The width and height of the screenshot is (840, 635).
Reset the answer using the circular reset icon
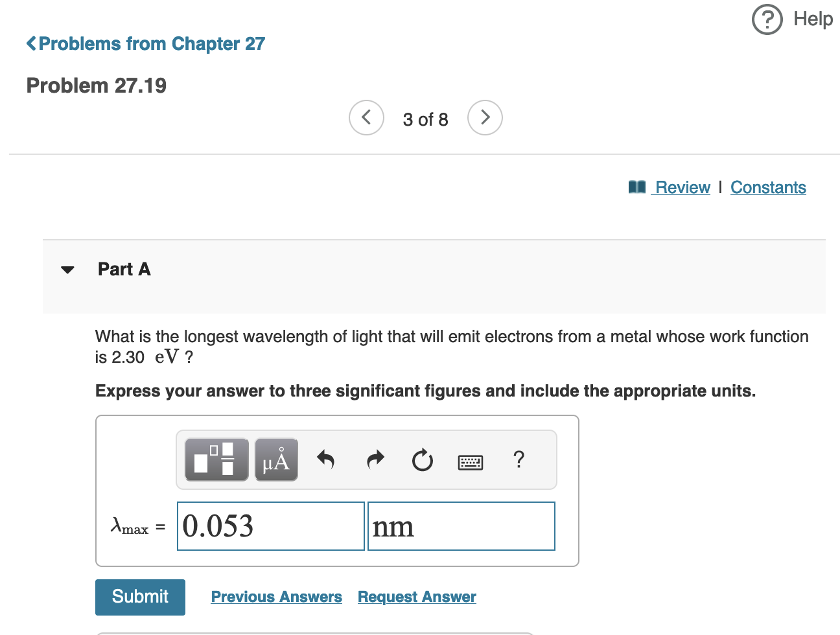[422, 459]
